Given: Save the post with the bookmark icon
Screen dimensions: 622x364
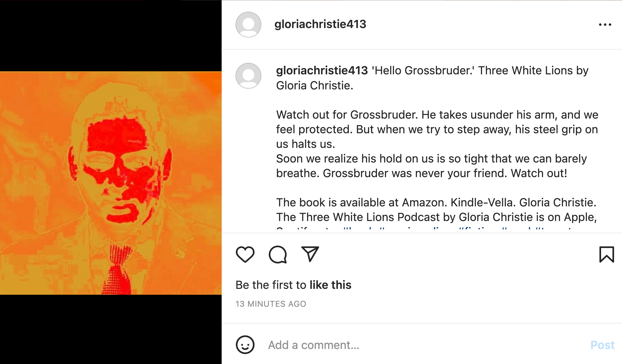Looking at the screenshot, I should pyautogui.click(x=607, y=255).
